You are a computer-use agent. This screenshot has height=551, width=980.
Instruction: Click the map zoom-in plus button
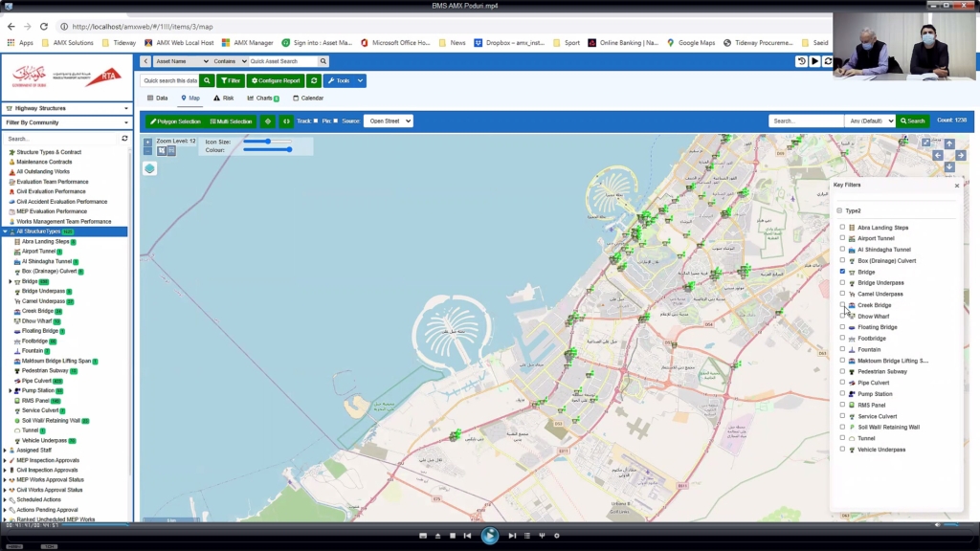pyautogui.click(x=147, y=142)
